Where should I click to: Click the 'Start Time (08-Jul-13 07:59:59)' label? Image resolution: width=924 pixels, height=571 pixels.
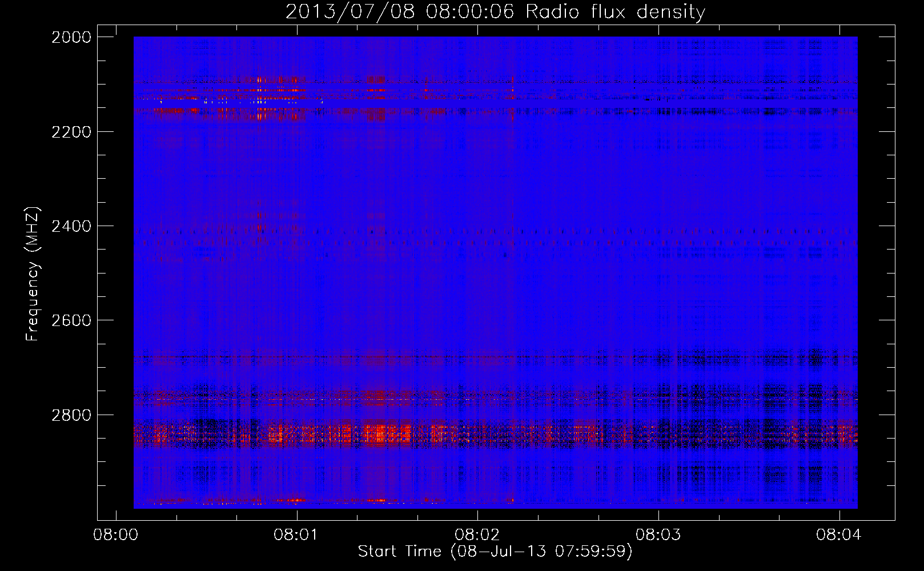click(x=495, y=552)
